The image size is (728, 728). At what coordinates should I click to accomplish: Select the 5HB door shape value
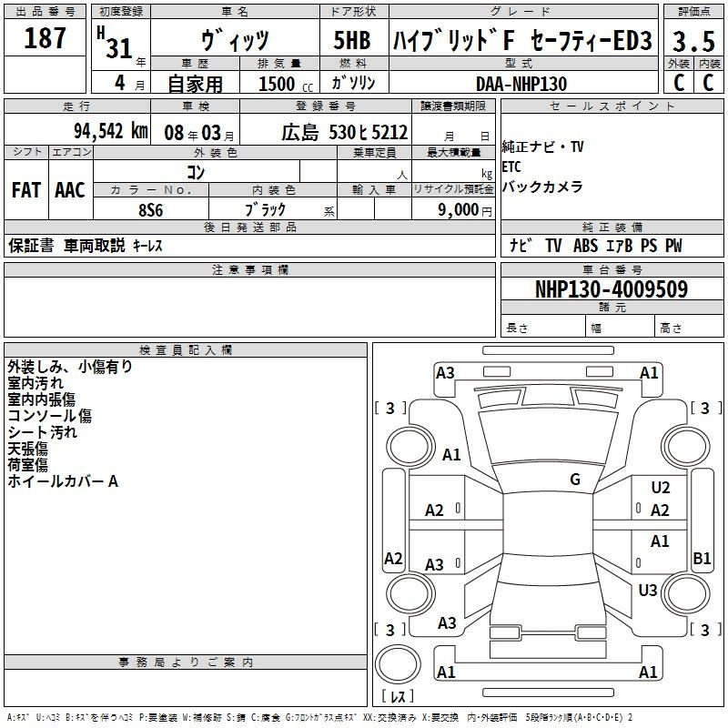coord(353,41)
